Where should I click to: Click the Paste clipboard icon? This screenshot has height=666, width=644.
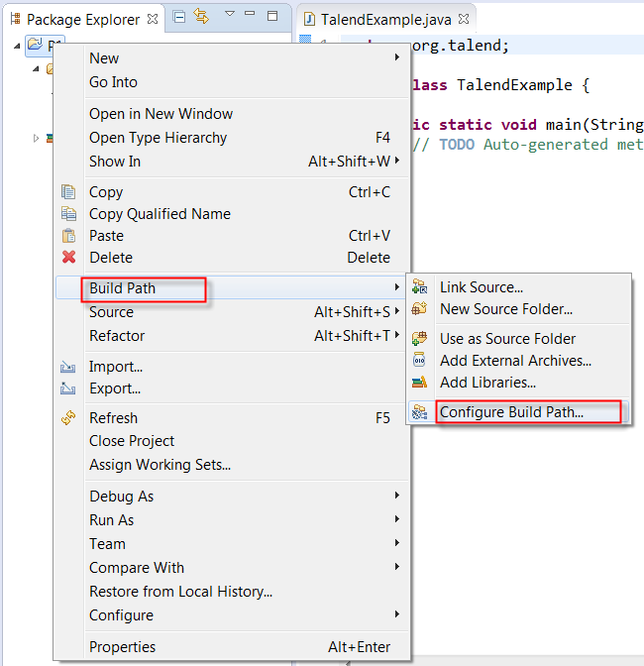pyautogui.click(x=68, y=236)
